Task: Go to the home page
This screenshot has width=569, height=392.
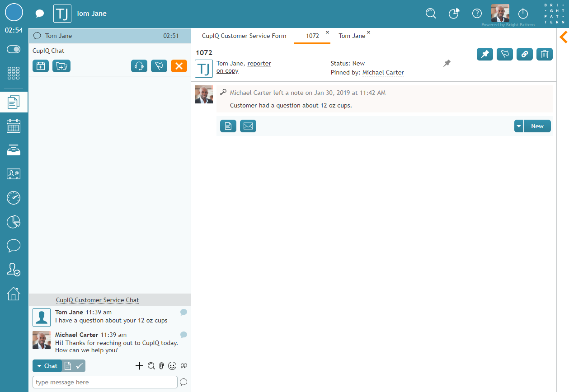Action: click(14, 294)
